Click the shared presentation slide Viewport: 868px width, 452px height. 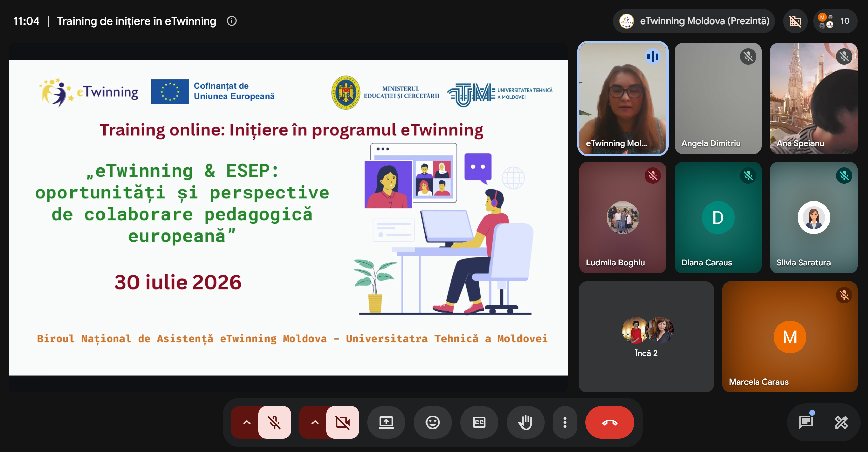(x=288, y=218)
